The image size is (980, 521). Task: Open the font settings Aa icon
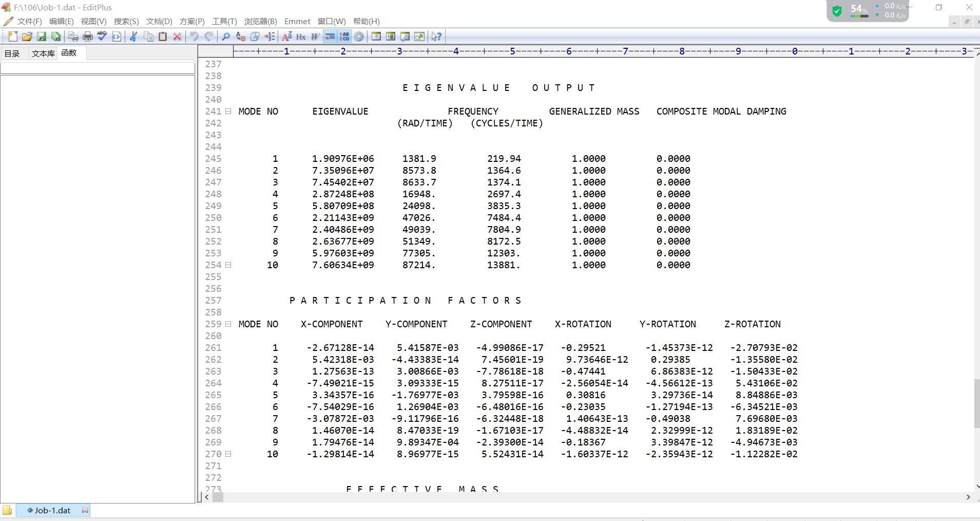pos(287,36)
